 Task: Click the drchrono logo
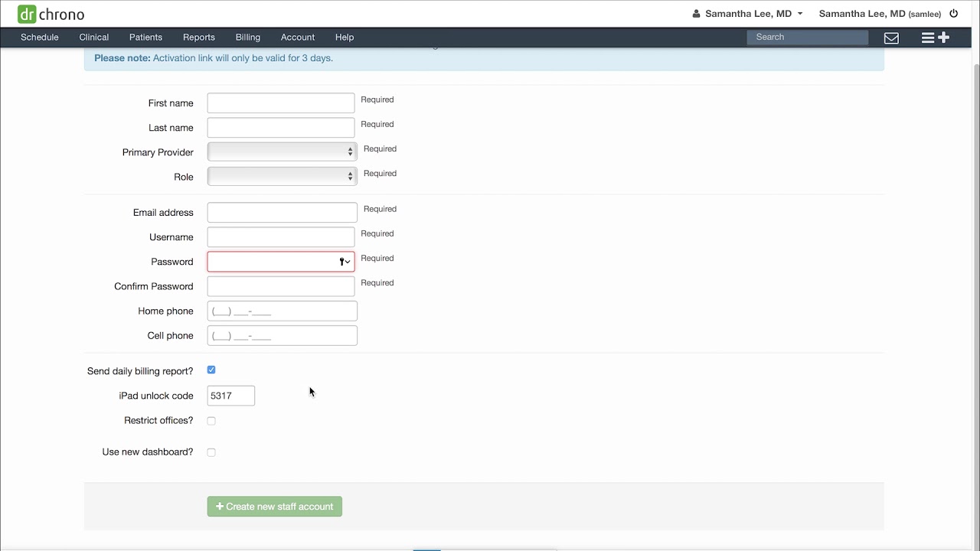[51, 14]
